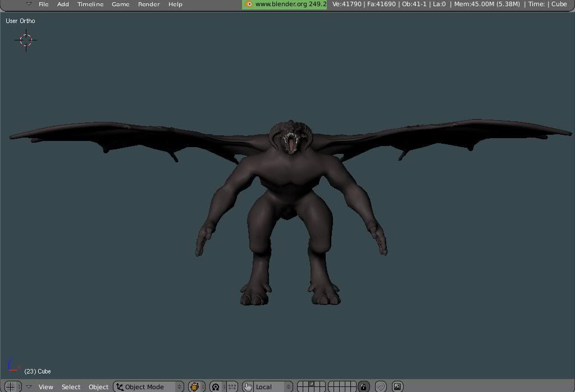
Task: Open the Select menu in 3D header
Action: pyautogui.click(x=71, y=386)
